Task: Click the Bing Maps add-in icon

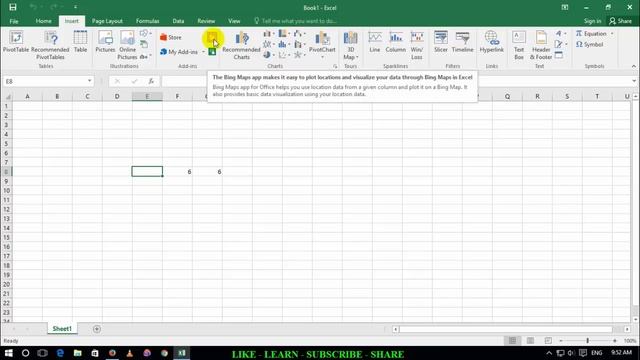Action: pos(212,38)
